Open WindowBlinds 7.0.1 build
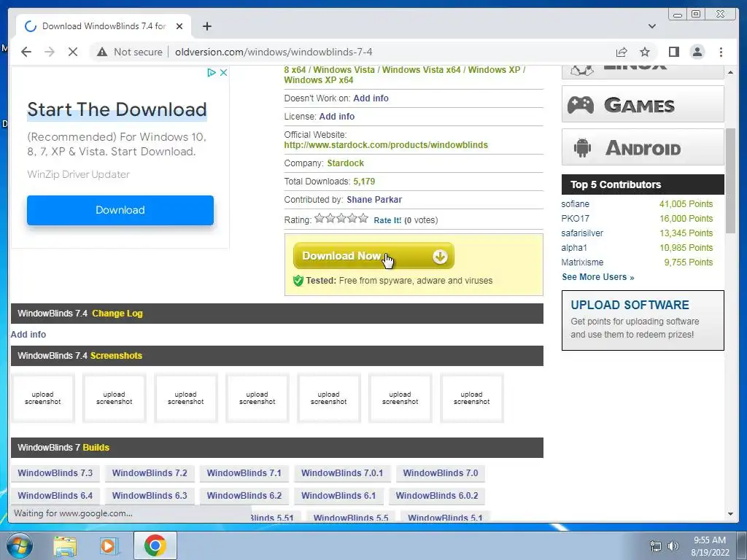Image resolution: width=747 pixels, height=560 pixels. pyautogui.click(x=342, y=472)
